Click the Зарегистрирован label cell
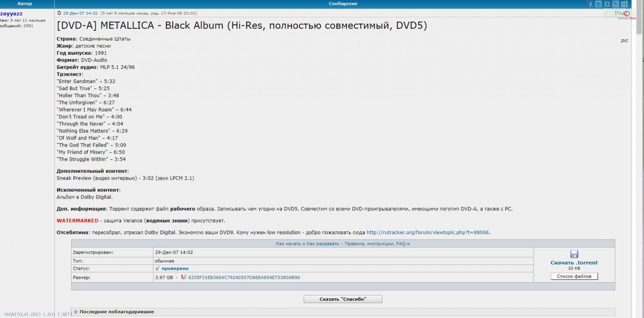Screen dimensions: 644x318 point(112,252)
